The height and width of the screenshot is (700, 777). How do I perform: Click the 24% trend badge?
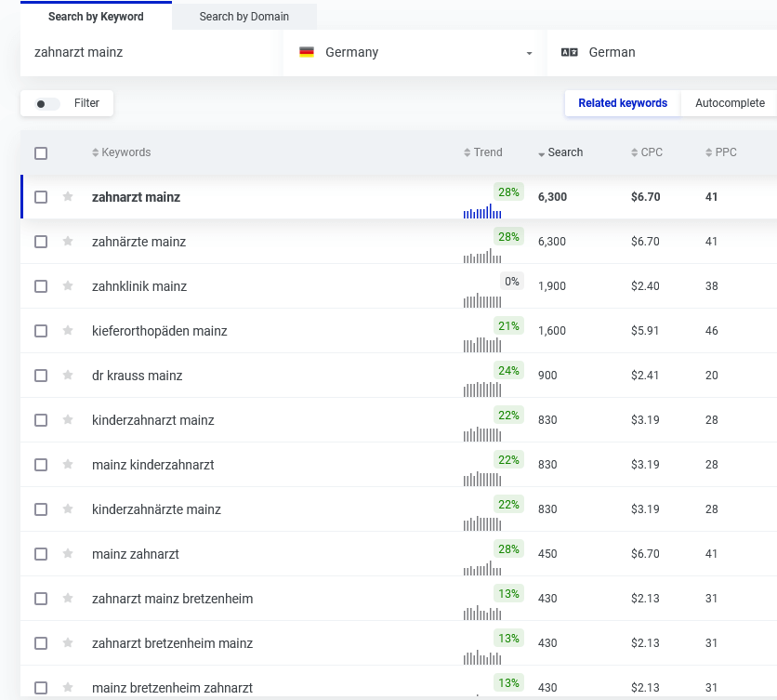(508, 371)
